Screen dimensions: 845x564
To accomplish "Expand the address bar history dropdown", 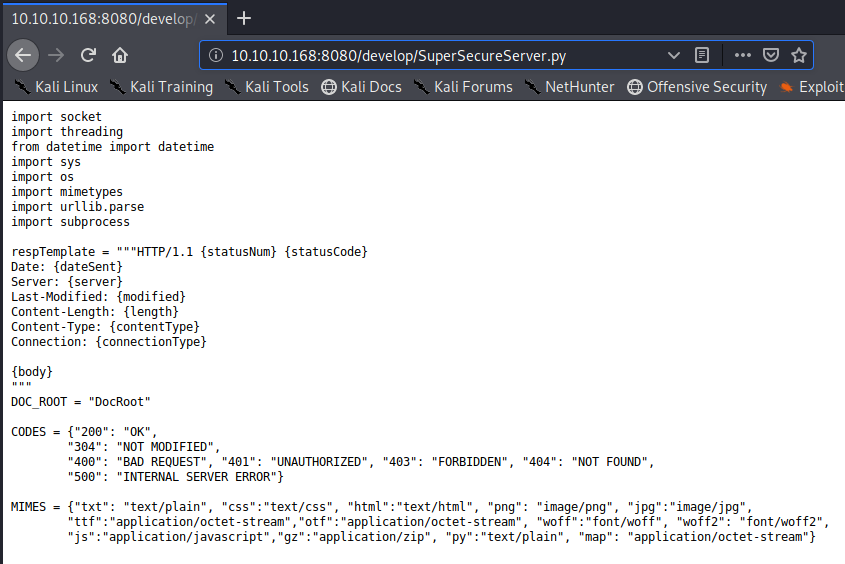I will 674,55.
